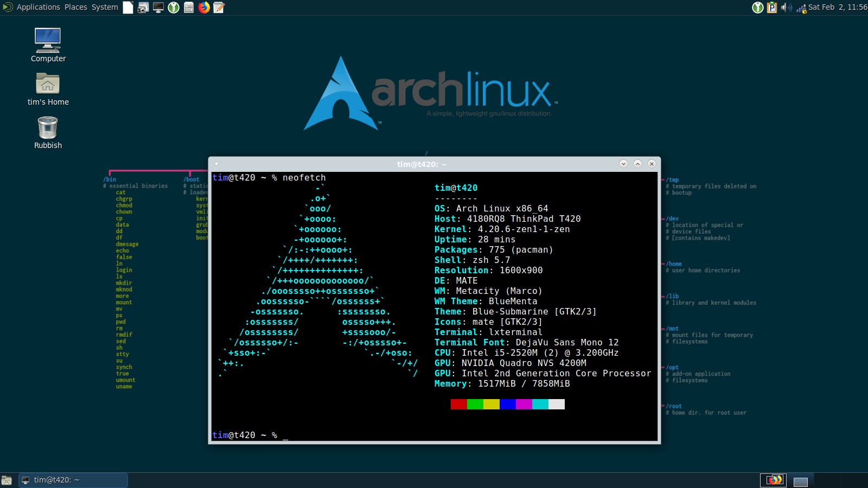Maximize the terminal window
Image resolution: width=868 pixels, height=488 pixels.
coord(637,164)
